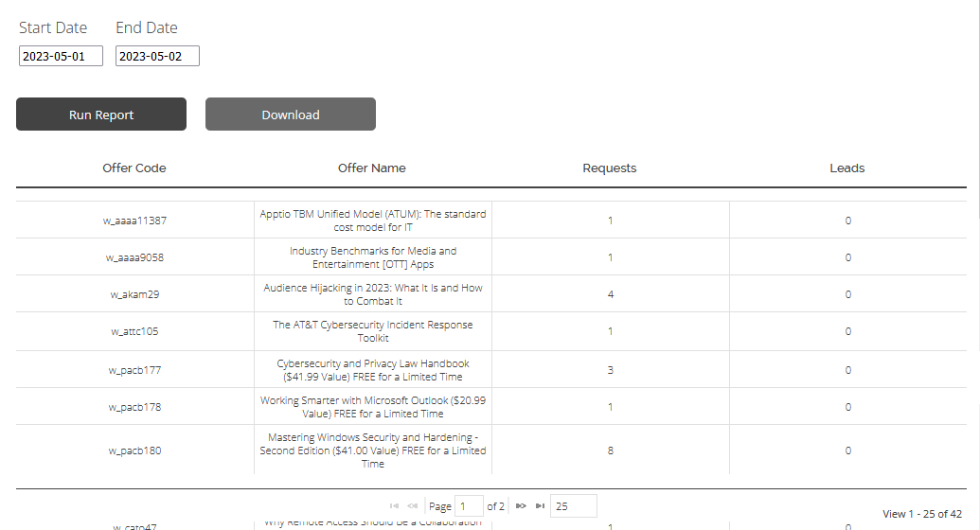
Task: Select offer code w_aaaa11387
Action: [135, 220]
